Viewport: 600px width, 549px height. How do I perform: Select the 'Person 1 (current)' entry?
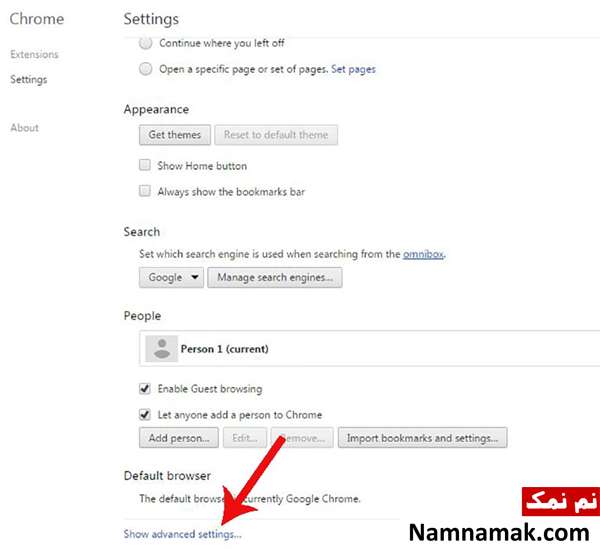pos(370,349)
